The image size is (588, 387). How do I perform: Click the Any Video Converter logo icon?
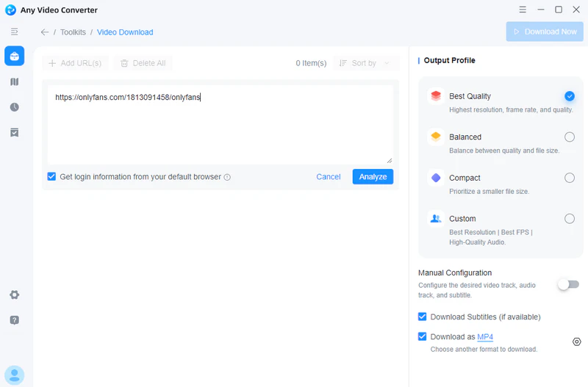tap(10, 10)
